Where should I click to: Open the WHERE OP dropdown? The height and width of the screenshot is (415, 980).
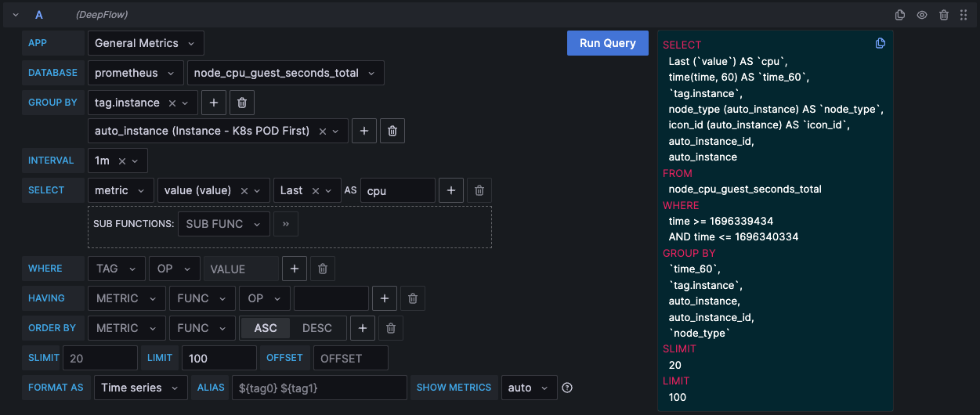pyautogui.click(x=175, y=269)
